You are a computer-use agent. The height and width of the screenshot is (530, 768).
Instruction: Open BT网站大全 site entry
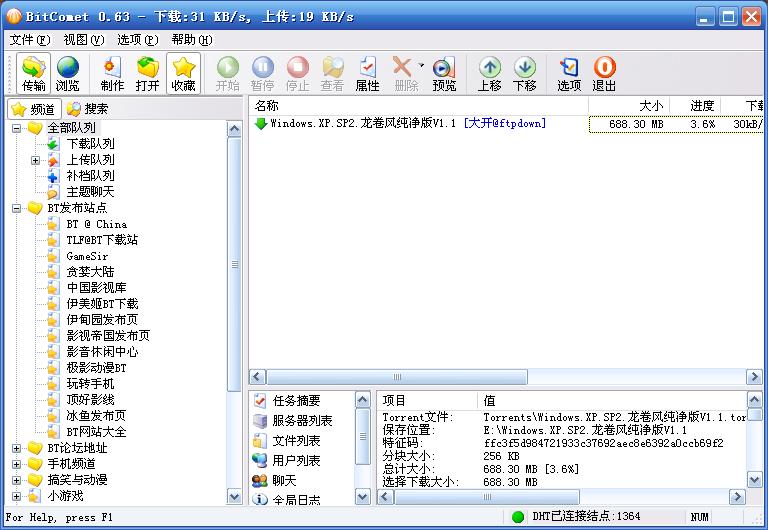(96, 432)
